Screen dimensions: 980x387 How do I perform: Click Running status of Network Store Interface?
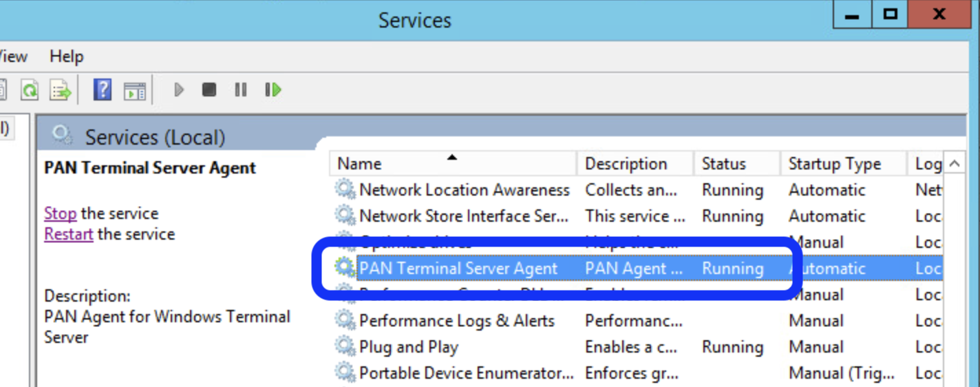tap(732, 216)
